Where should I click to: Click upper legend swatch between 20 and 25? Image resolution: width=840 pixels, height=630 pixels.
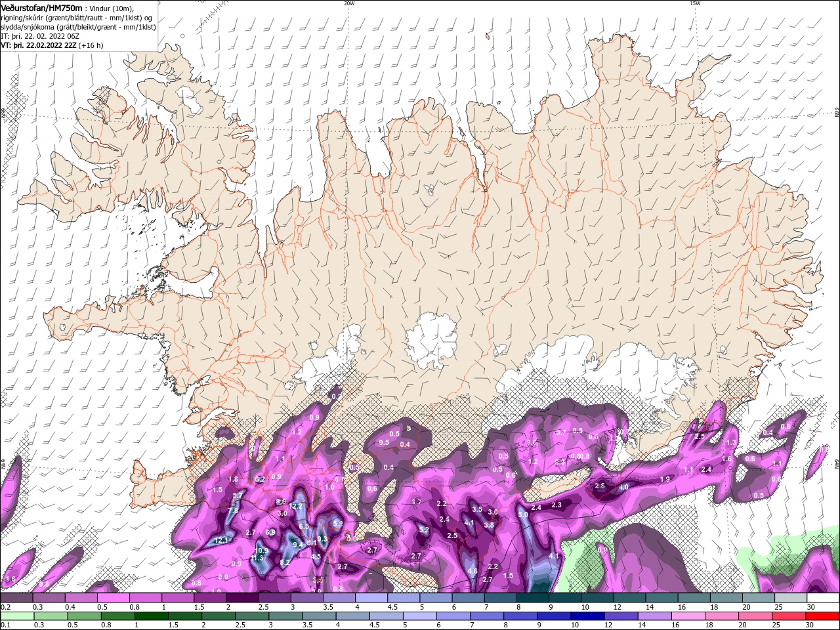click(x=759, y=598)
